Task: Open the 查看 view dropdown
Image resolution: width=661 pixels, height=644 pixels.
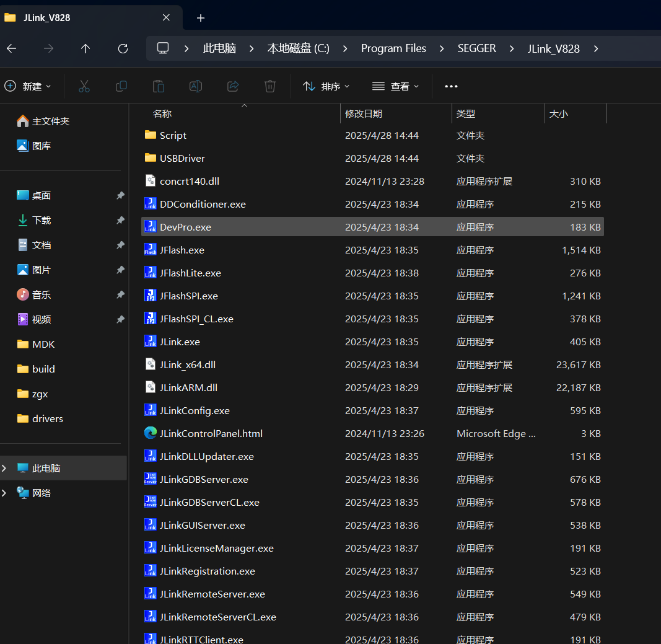Action: (x=395, y=86)
